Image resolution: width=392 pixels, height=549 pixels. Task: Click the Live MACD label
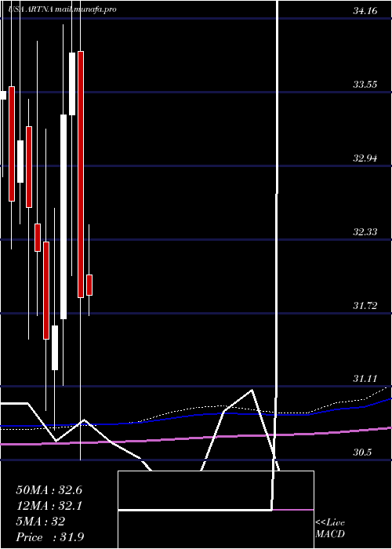tap(330, 529)
